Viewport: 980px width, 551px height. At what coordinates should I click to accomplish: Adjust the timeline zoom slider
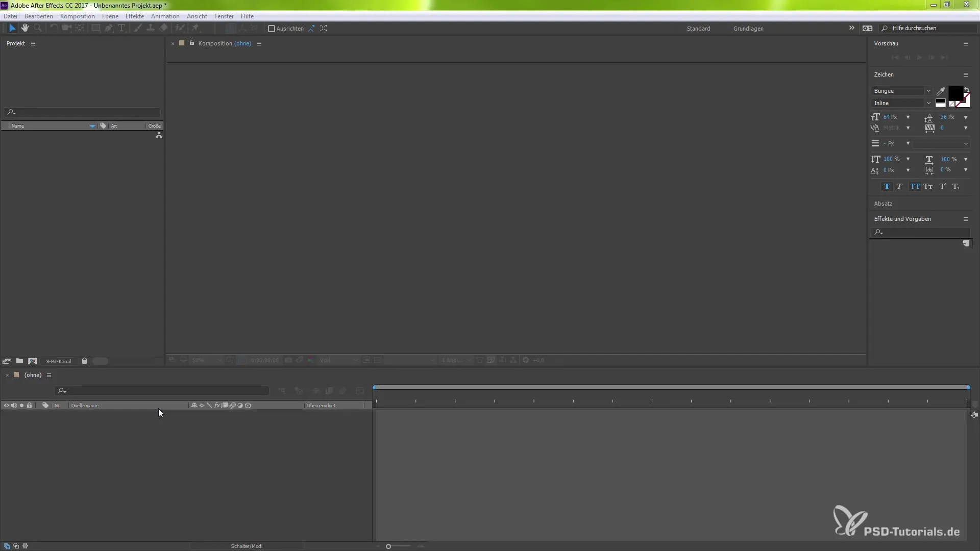click(388, 546)
